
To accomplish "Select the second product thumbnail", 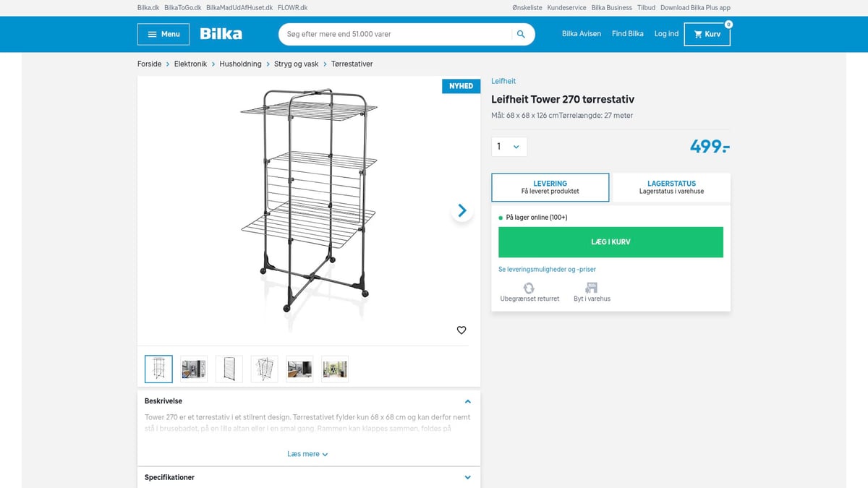I will coord(194,369).
